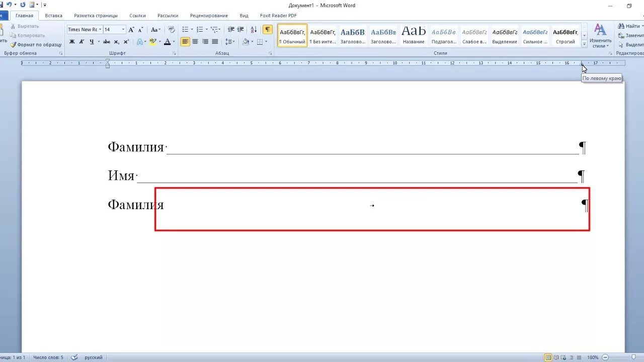
Task: Open change case Aa dropdown
Action: [x=156, y=30]
